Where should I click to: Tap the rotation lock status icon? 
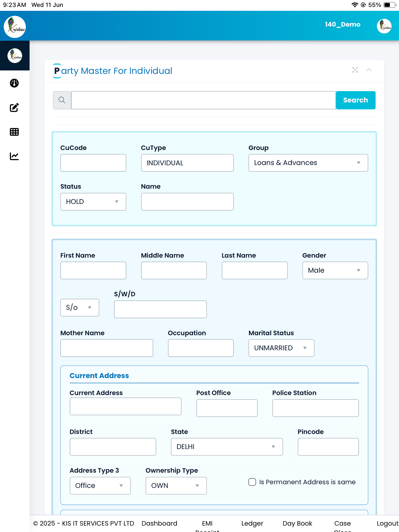coord(363,5)
